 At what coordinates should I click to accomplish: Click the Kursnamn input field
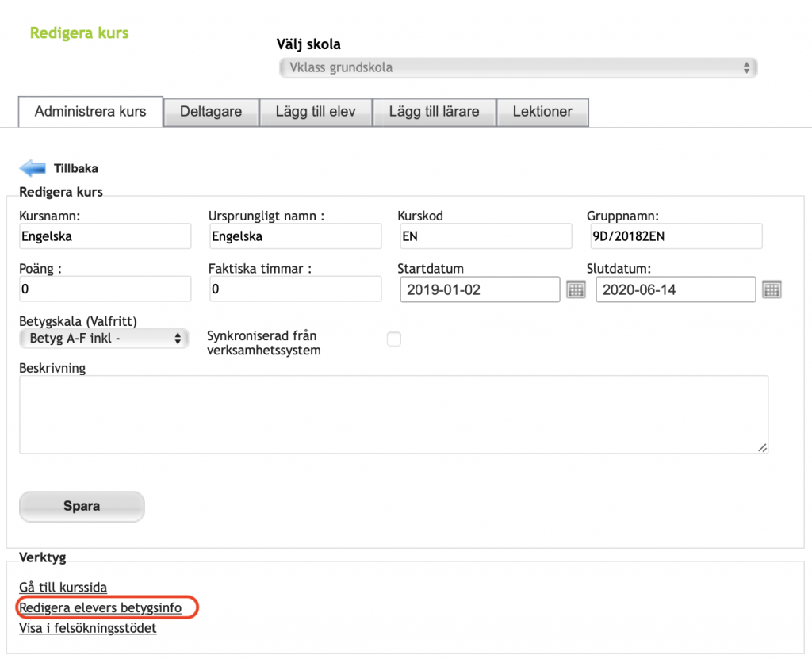pyautogui.click(x=105, y=236)
